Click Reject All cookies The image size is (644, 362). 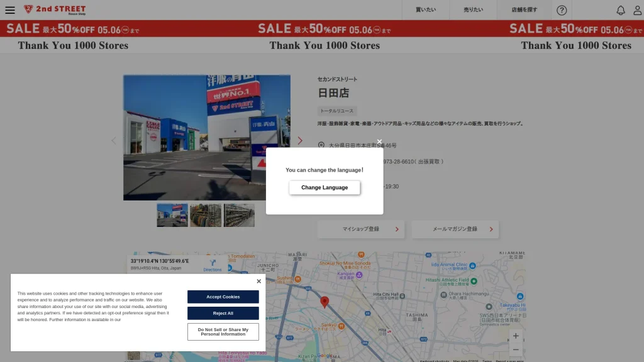pyautogui.click(x=223, y=313)
